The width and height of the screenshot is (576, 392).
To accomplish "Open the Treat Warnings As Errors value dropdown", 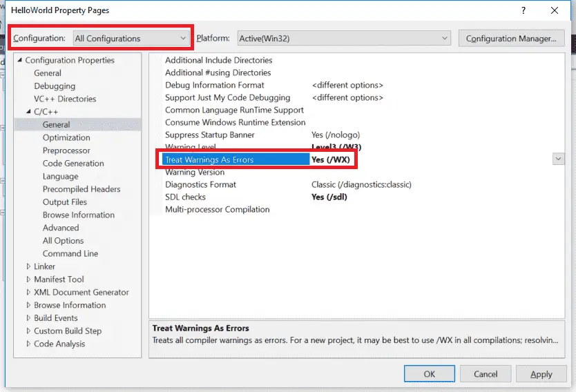I will [557, 159].
